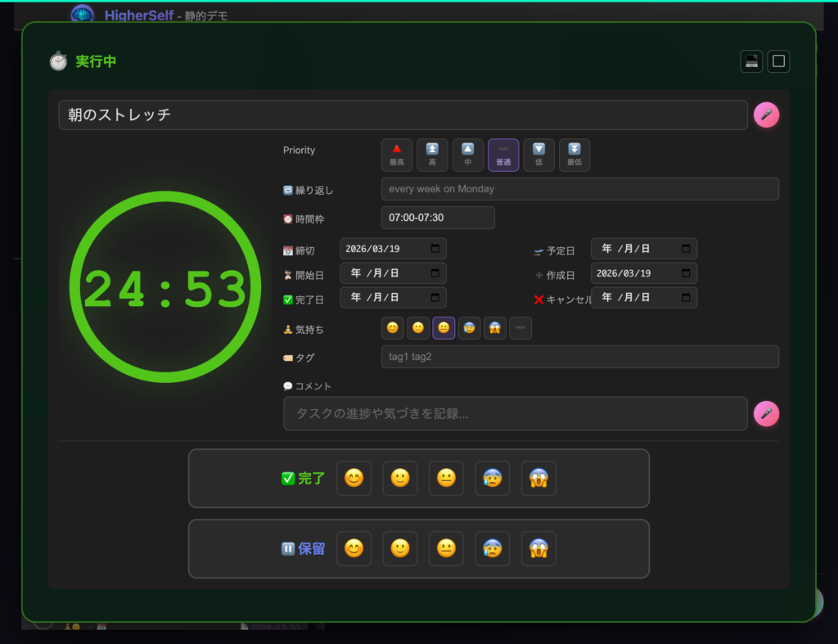Click the microphone button beside the comment box

pyautogui.click(x=766, y=414)
